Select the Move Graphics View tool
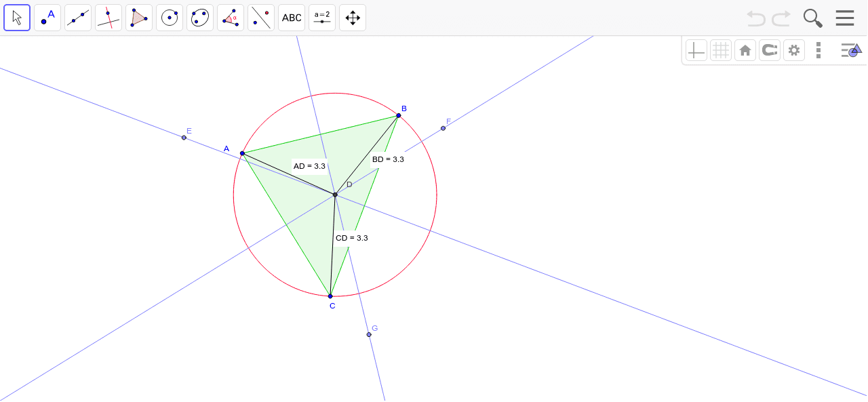The width and height of the screenshot is (868, 402). point(353,18)
